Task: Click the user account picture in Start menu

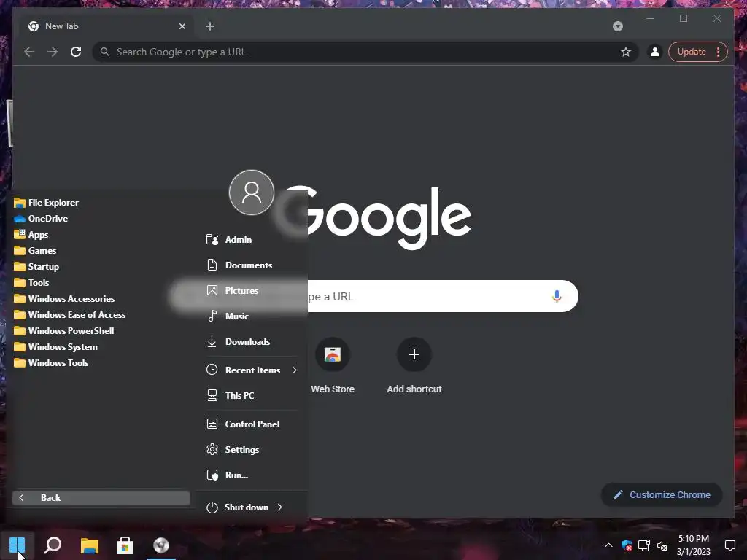Action: pos(252,192)
